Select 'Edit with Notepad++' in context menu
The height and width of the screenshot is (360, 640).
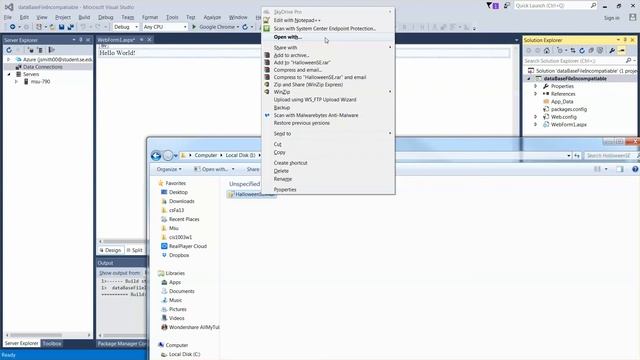[328, 20]
